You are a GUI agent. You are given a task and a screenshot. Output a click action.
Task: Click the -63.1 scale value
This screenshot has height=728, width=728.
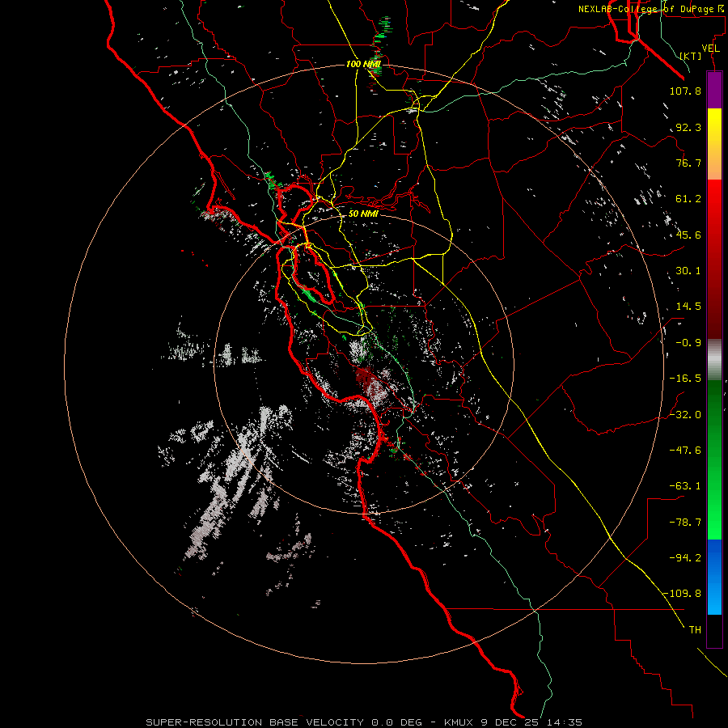pos(685,486)
